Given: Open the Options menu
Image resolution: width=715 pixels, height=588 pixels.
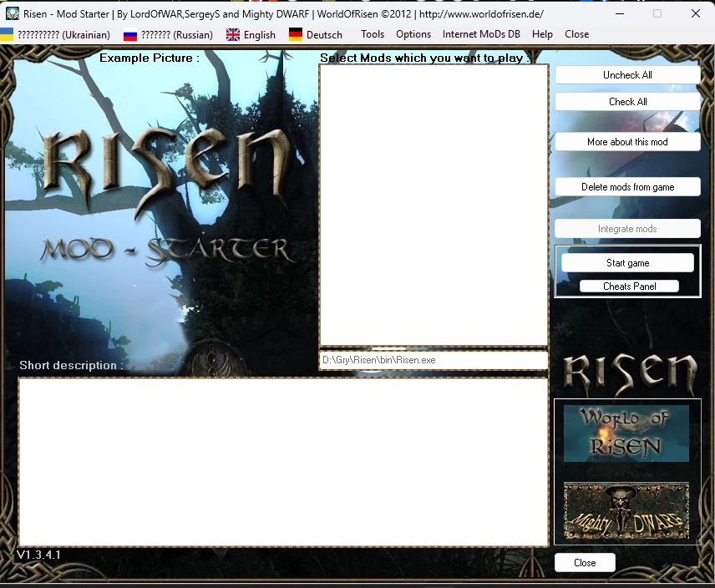Looking at the screenshot, I should pos(413,34).
